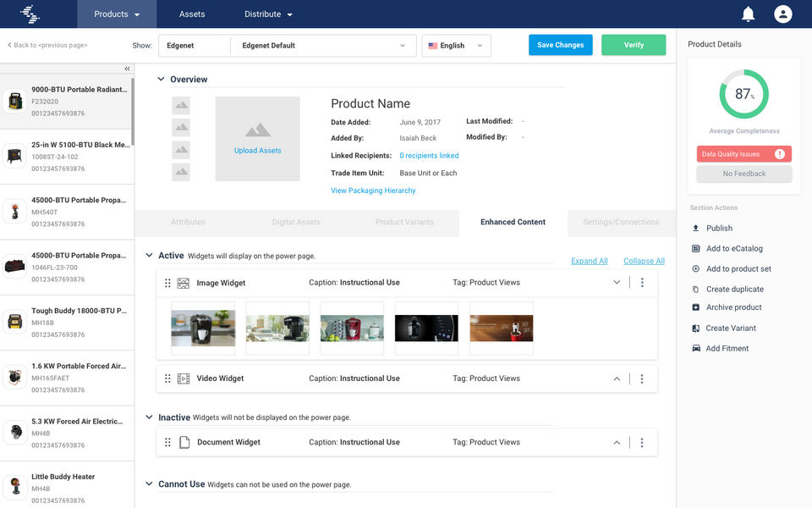Click the Data Quality Issues button
Image resolution: width=812 pixels, height=508 pixels.
click(743, 154)
